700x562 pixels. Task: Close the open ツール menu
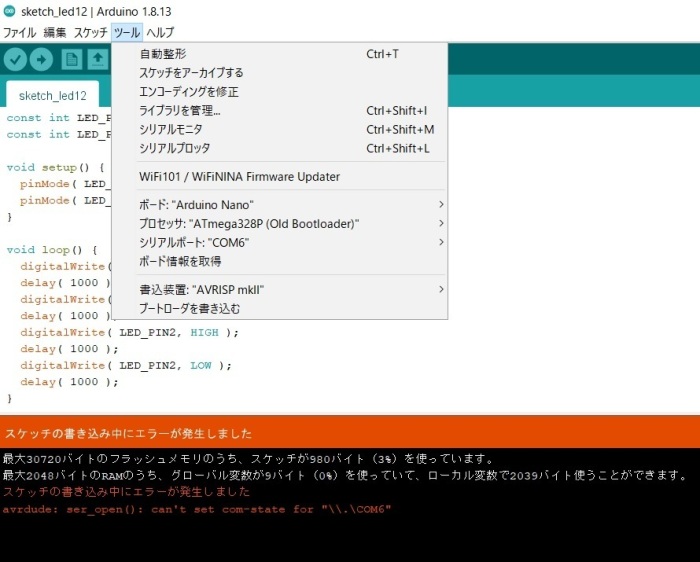tap(127, 33)
